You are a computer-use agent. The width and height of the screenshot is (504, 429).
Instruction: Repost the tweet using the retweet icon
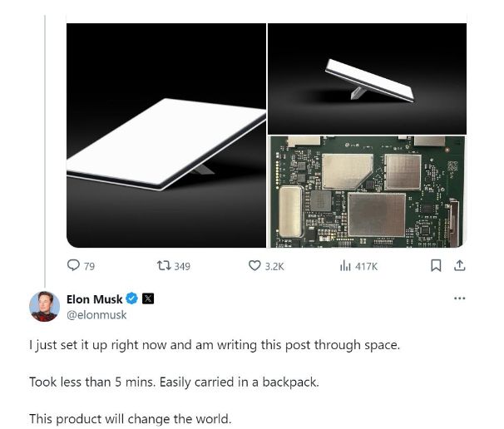[164, 266]
